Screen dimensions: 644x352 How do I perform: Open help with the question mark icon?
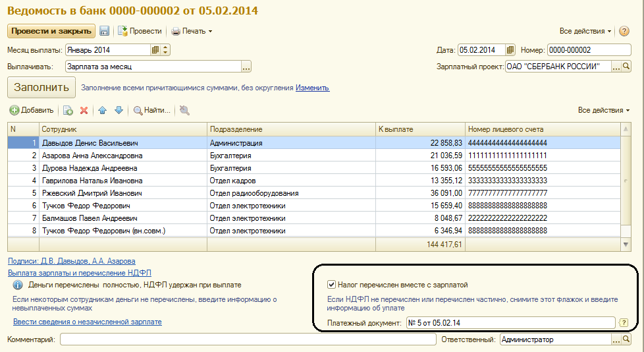(x=624, y=31)
